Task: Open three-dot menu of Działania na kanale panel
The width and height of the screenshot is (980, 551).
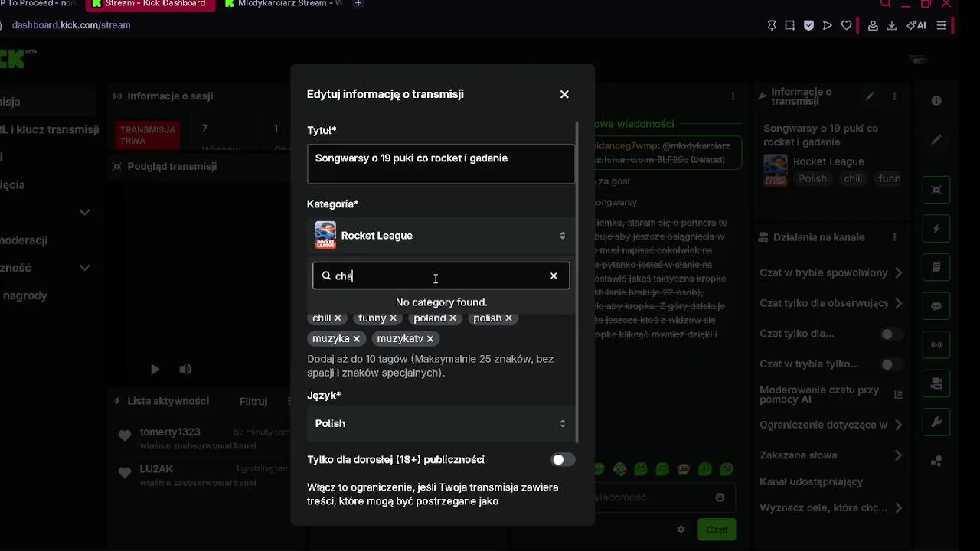Action: click(x=894, y=237)
